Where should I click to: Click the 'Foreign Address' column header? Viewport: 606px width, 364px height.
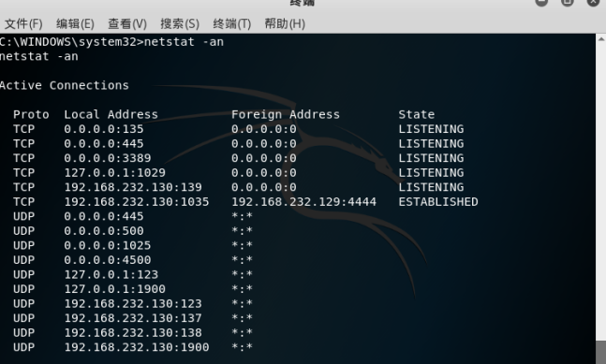[286, 115]
